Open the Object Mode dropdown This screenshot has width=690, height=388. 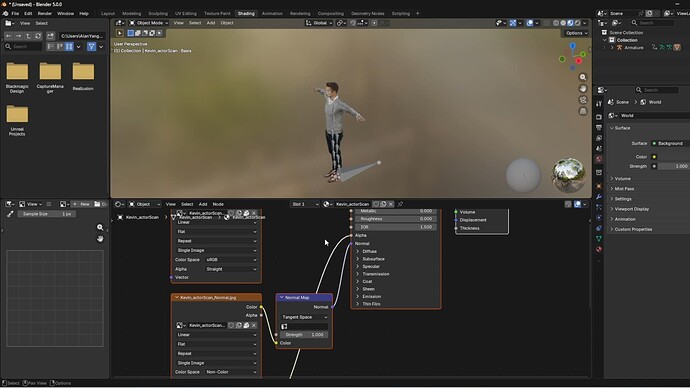pyautogui.click(x=149, y=23)
